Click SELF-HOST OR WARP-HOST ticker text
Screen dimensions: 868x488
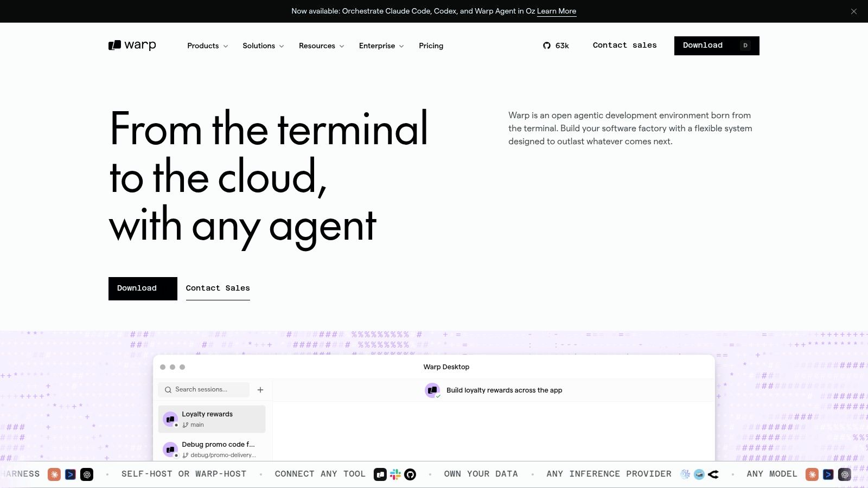coord(184,474)
